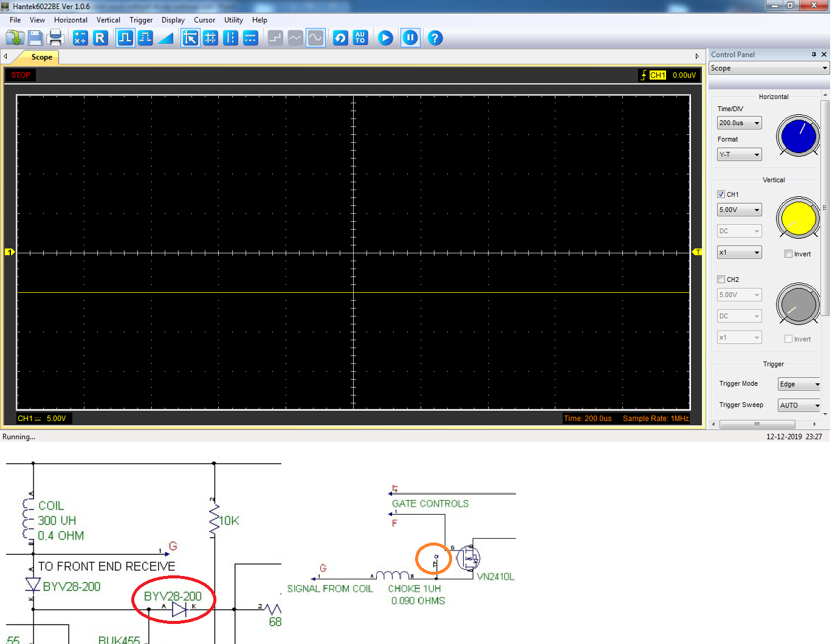Click the Control Panel horizontal scrollbar
Screen dimensions: 835x644
[757, 424]
